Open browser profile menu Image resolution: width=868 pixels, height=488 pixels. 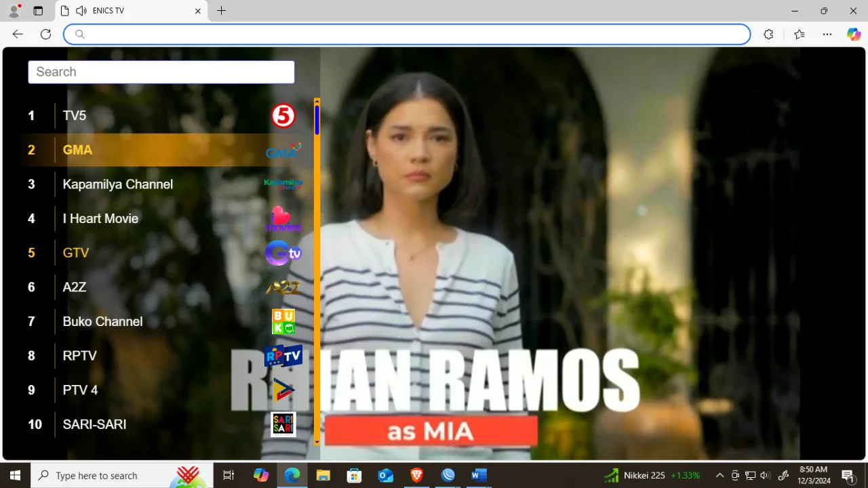tap(14, 11)
